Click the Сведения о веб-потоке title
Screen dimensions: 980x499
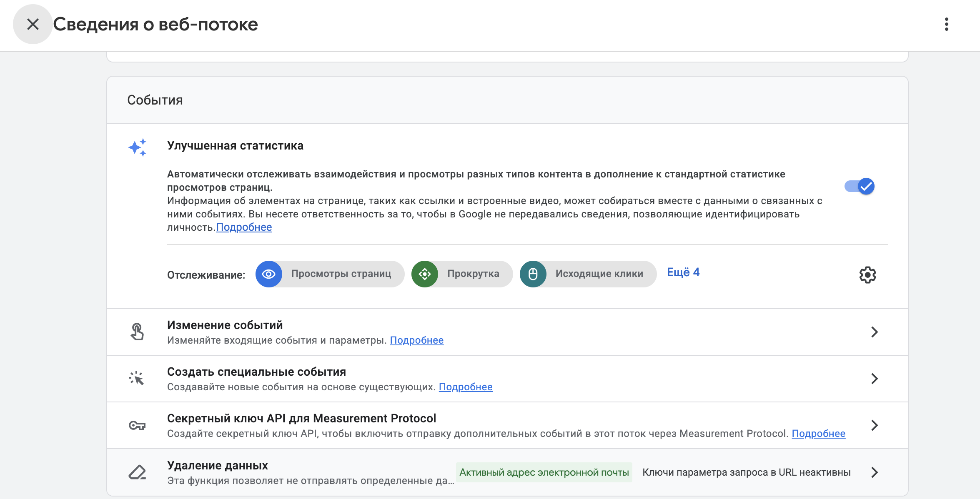coord(155,24)
